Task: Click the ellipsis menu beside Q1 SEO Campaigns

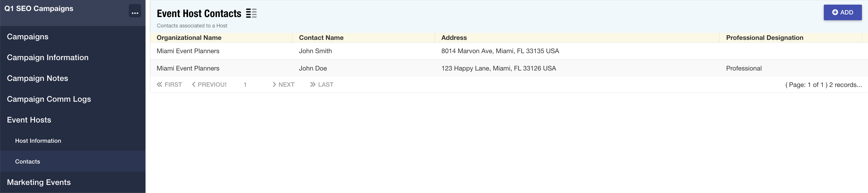Action: (135, 11)
